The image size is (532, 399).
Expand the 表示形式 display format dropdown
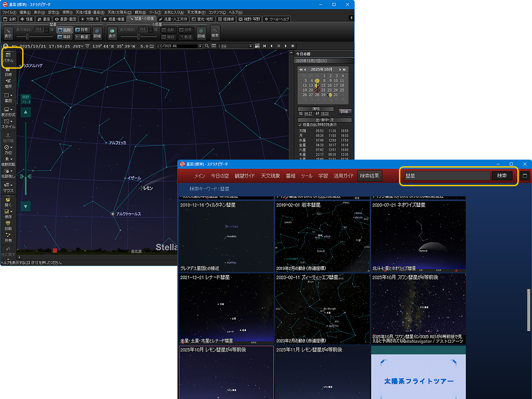click(x=8, y=111)
